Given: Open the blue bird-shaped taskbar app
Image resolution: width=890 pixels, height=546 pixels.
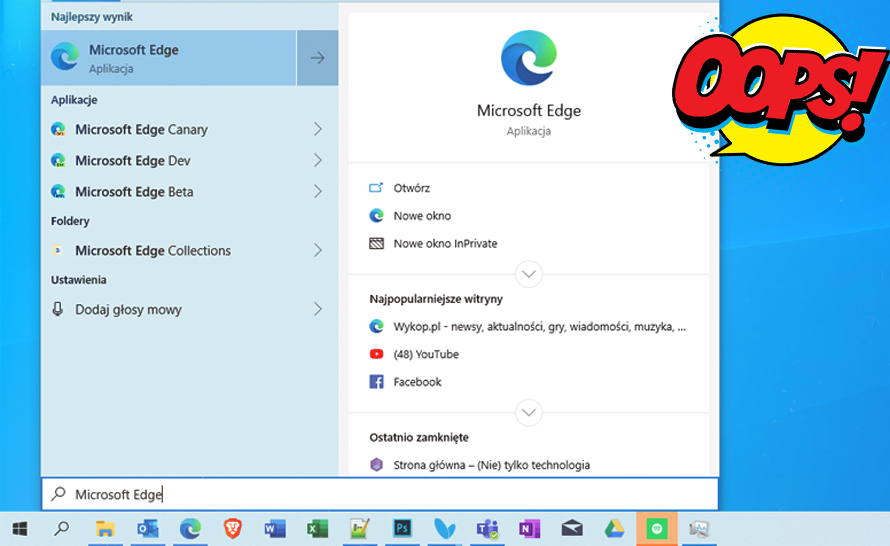Looking at the screenshot, I should (444, 529).
